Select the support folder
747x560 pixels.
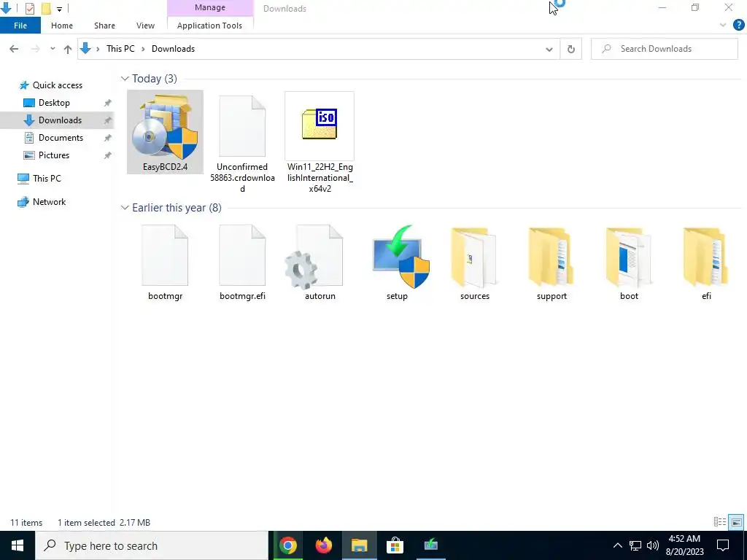(551, 257)
